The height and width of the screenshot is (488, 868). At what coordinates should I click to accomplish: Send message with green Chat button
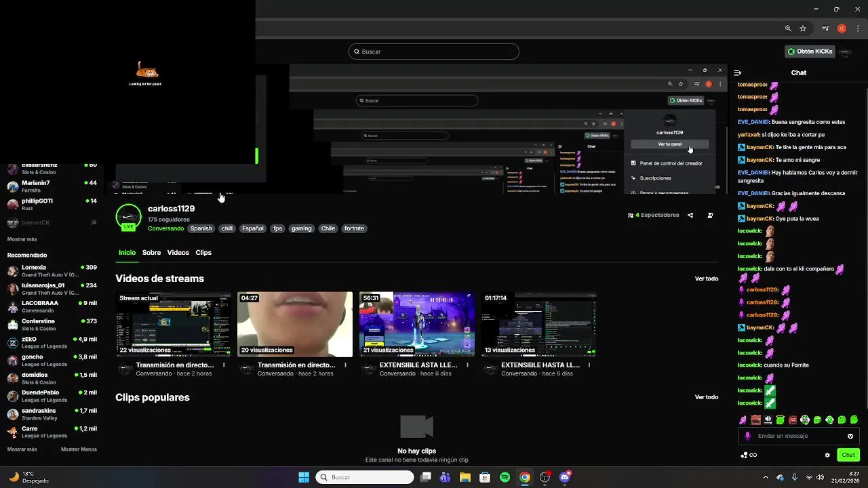(x=848, y=455)
